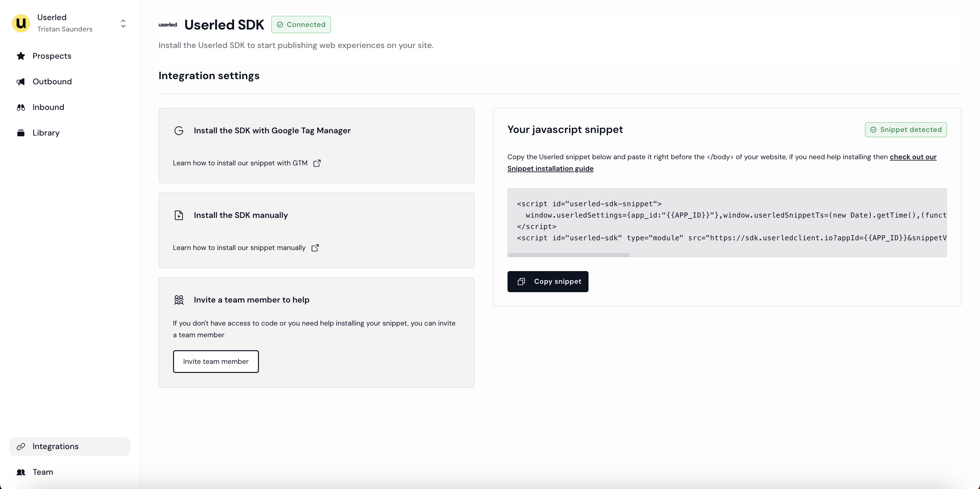Click the Invite team member button
The width and height of the screenshot is (980, 489).
tap(216, 361)
